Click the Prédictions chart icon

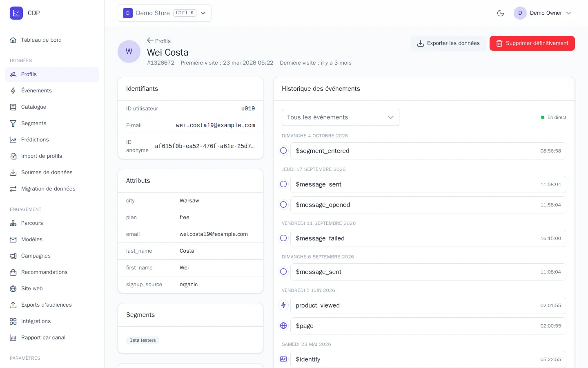13,140
